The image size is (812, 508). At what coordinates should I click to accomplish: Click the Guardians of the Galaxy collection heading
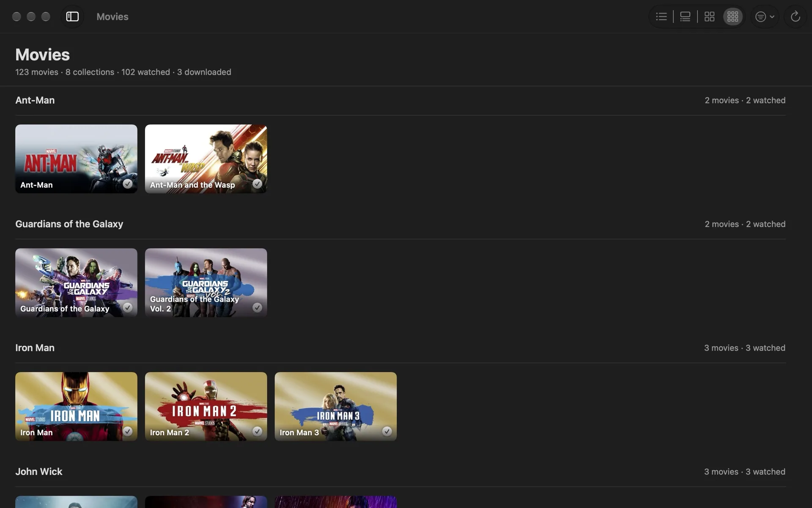pos(69,224)
